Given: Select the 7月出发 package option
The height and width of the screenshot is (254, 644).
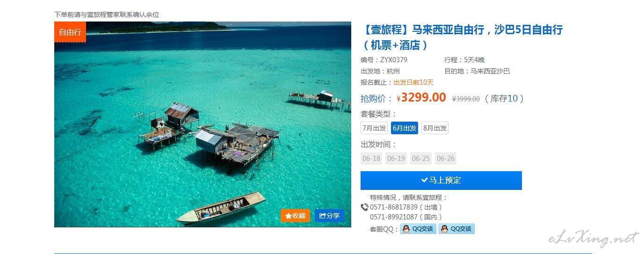Looking at the screenshot, I should [374, 128].
